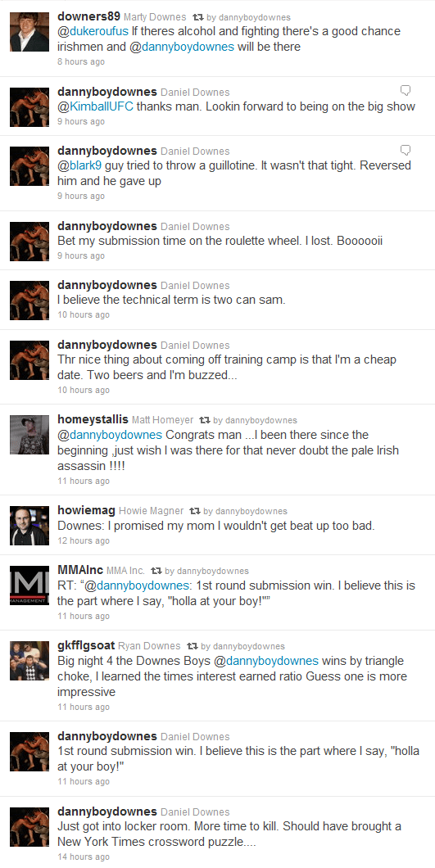Image resolution: width=435 pixels, height=868 pixels.
Task: Open the MMAInc logo avatar
Action: coord(29,585)
